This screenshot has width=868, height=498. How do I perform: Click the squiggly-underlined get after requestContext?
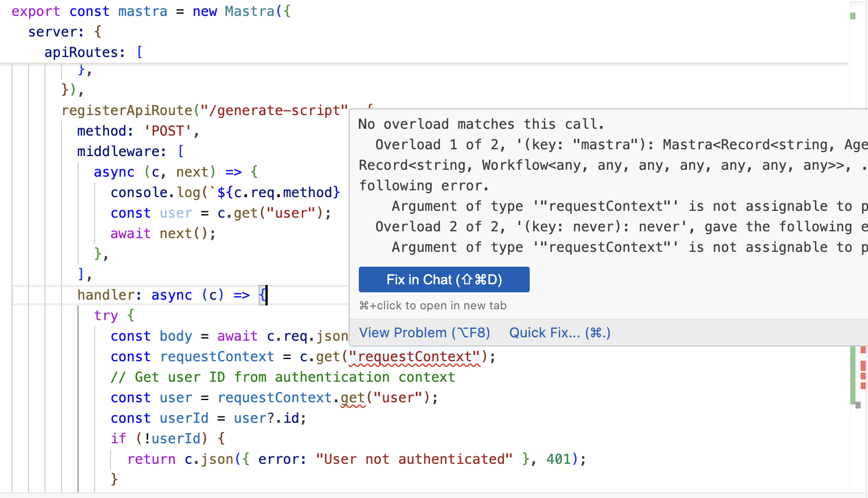353,398
